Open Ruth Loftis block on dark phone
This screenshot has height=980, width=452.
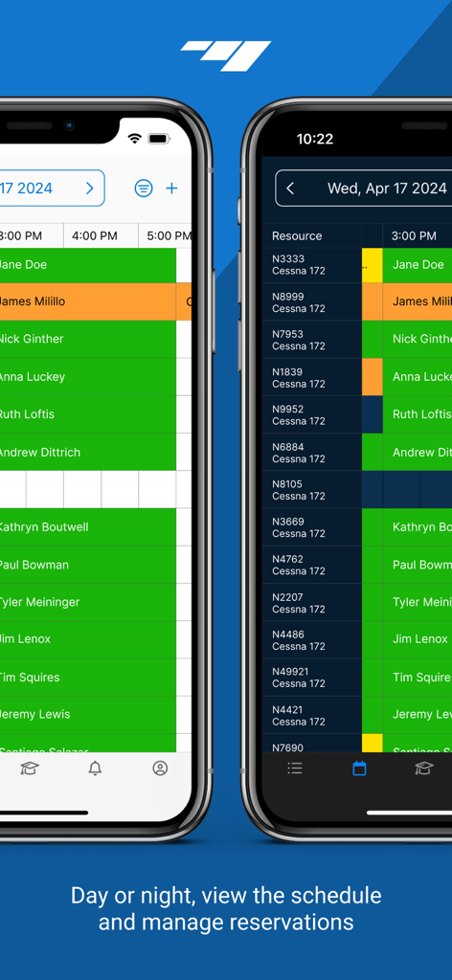pos(418,414)
